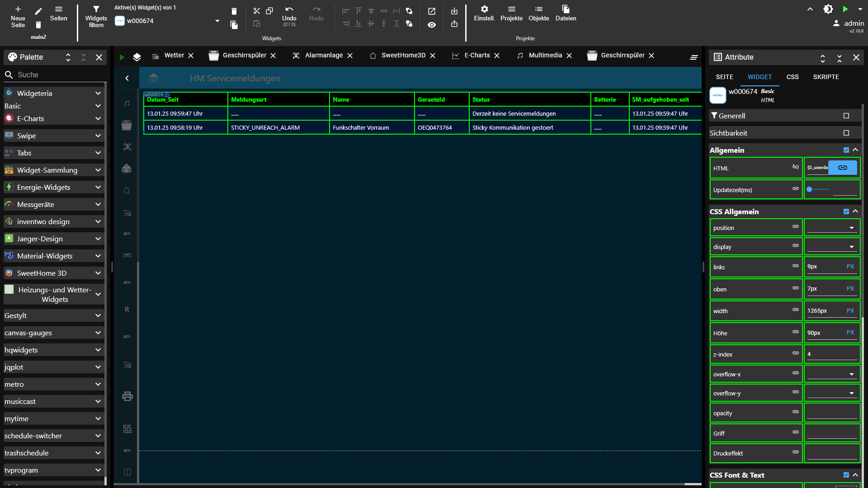Screen dimensions: 868x488
Task: Open the overflow-x dropdown
Action: click(x=832, y=374)
